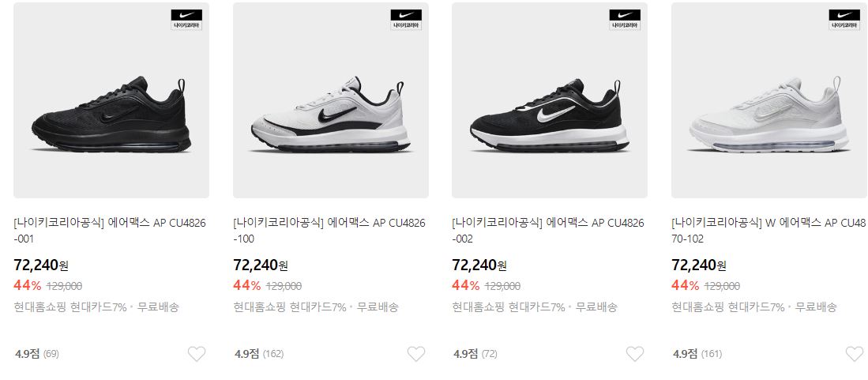Click Nike Korea badge on white-black shoe
The height and width of the screenshot is (380, 868).
406,20
